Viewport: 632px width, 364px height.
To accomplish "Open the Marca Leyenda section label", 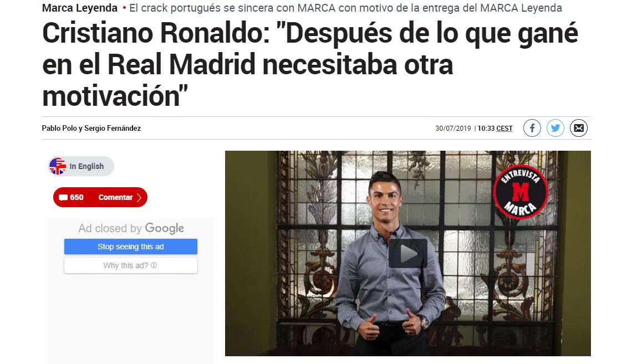I will pyautogui.click(x=80, y=8).
